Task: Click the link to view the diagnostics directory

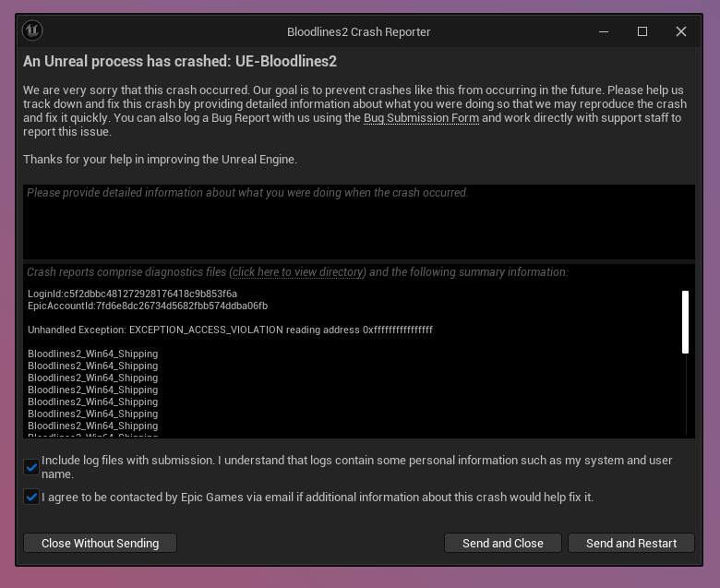Action: click(x=299, y=272)
